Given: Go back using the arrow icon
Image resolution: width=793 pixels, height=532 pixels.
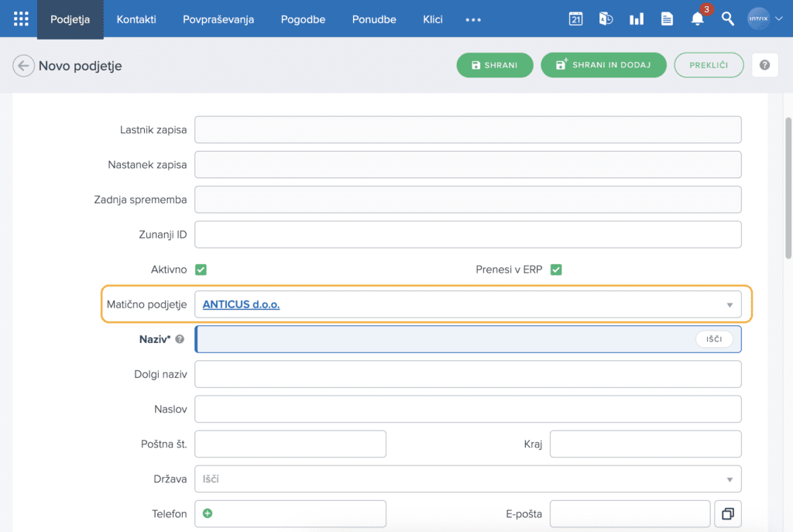Looking at the screenshot, I should pyautogui.click(x=23, y=66).
